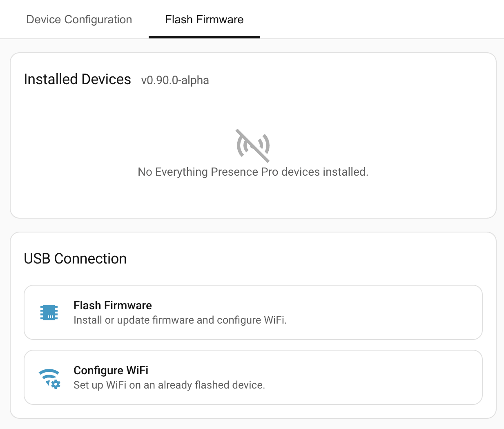Click the v0.90.0-alpha version label
Screen dimensions: 504x429
coord(175,80)
